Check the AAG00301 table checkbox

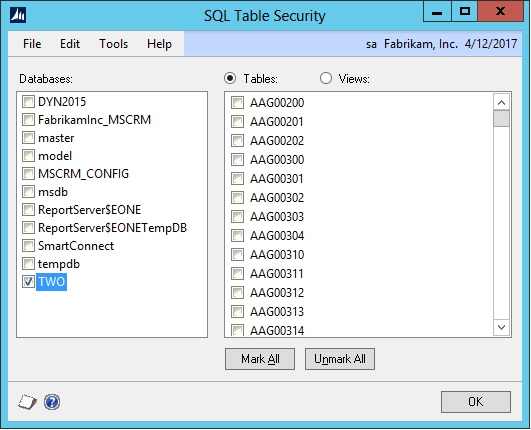pos(237,178)
